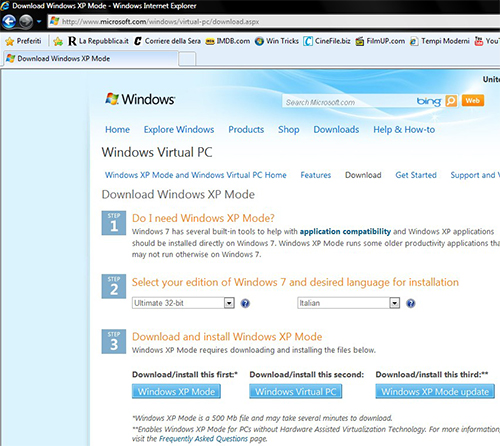
Task: Click the Step 1 badge icon
Action: click(114, 223)
